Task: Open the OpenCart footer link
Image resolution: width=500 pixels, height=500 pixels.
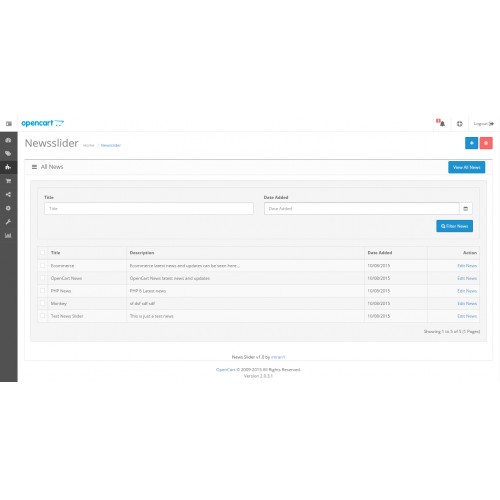Action: click(x=225, y=370)
